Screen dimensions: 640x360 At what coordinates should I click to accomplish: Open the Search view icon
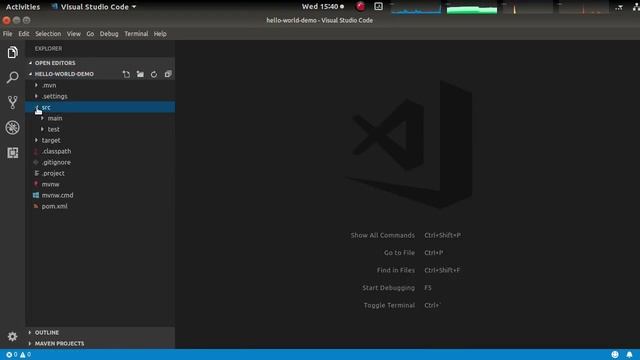pyautogui.click(x=13, y=77)
